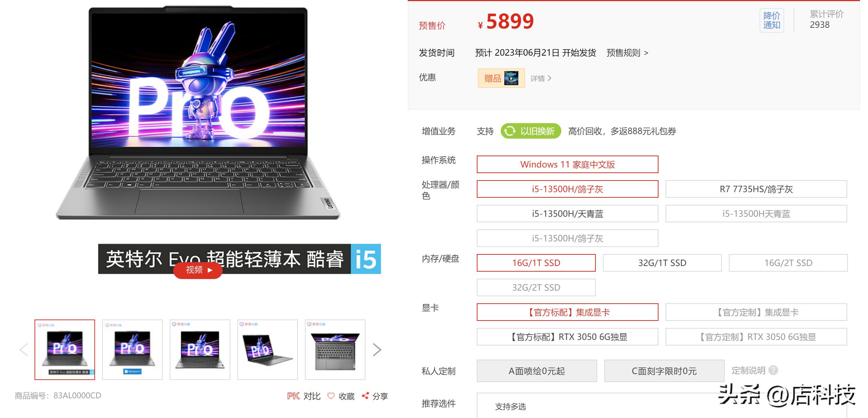Select the fifth thumbnail, keyboard top view
The image size is (868, 418).
[335, 350]
